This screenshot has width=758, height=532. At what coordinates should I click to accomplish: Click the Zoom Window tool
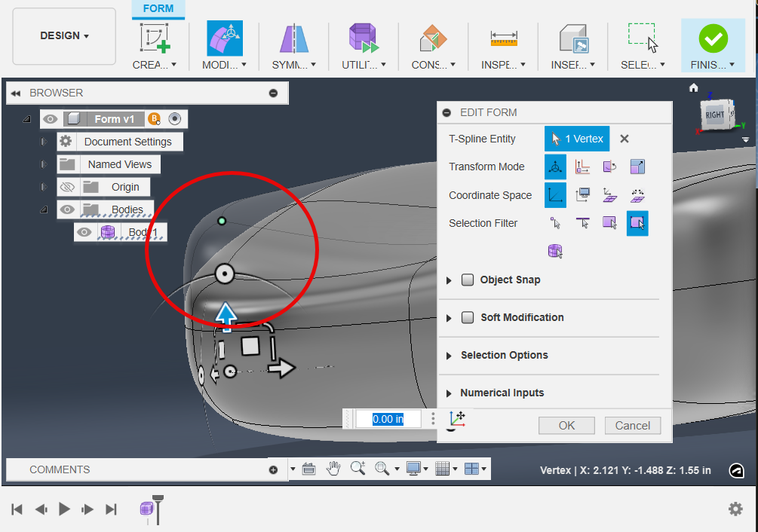point(380,468)
